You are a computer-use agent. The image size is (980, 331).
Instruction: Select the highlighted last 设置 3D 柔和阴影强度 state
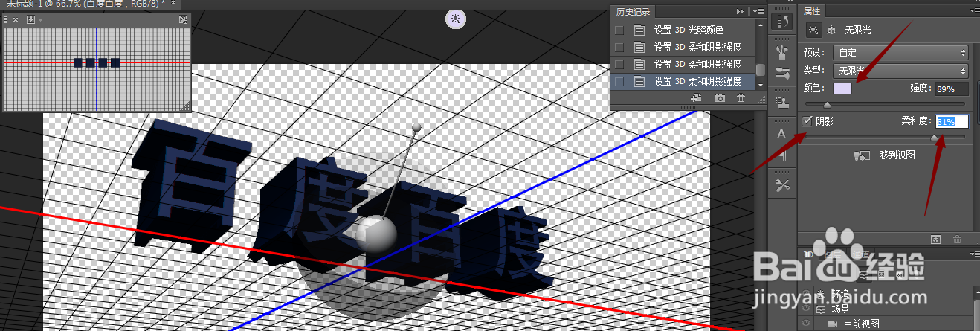tap(683, 82)
